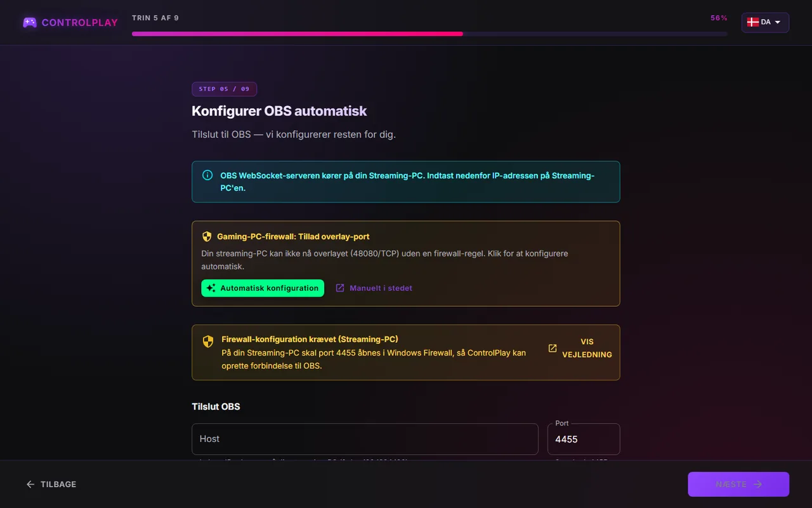Viewport: 812px width, 508px height.
Task: Focus the Host input field
Action: 365,439
